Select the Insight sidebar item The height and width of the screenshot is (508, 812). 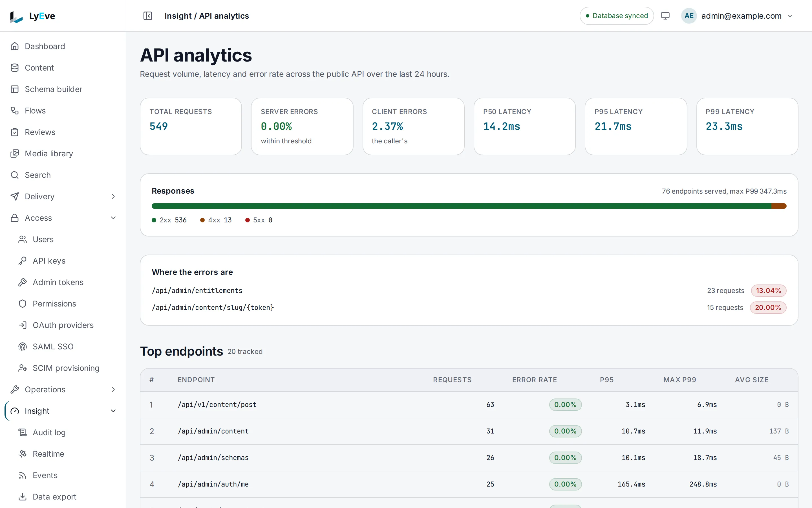pyautogui.click(x=63, y=411)
